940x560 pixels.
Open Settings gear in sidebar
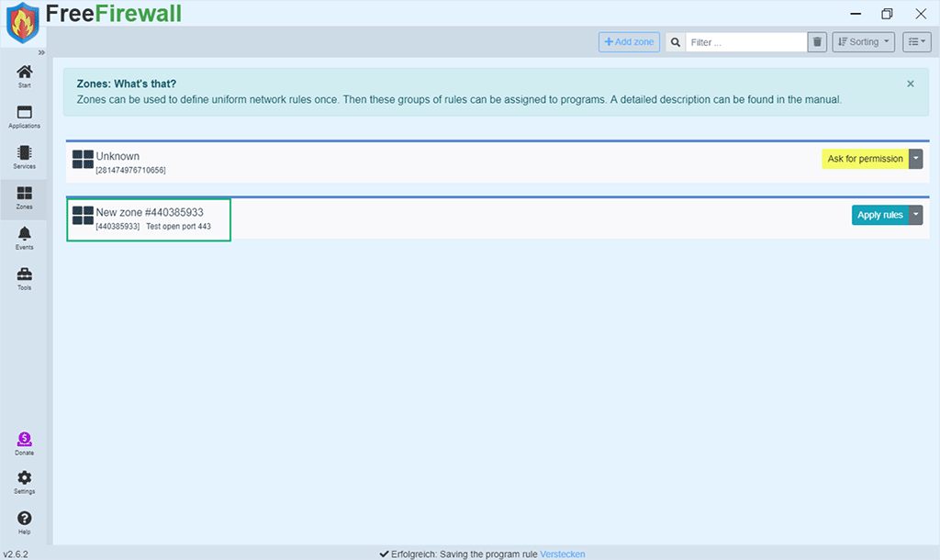pos(25,482)
